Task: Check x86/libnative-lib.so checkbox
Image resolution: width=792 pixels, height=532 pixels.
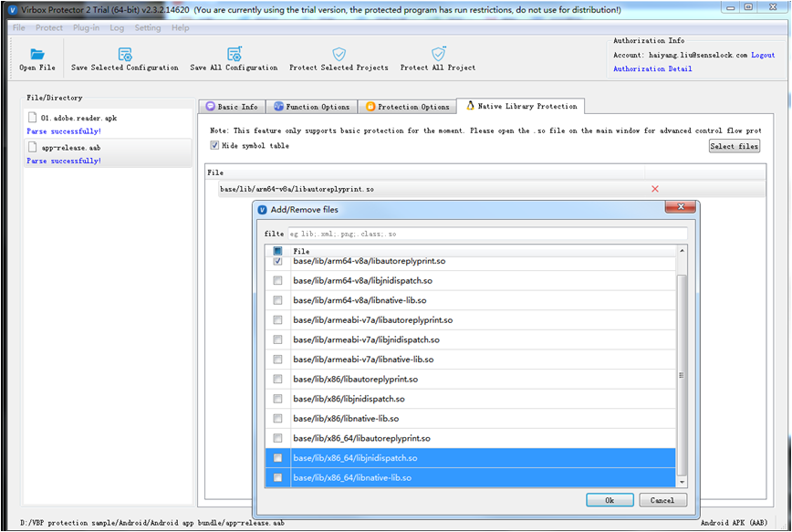Action: (x=277, y=418)
